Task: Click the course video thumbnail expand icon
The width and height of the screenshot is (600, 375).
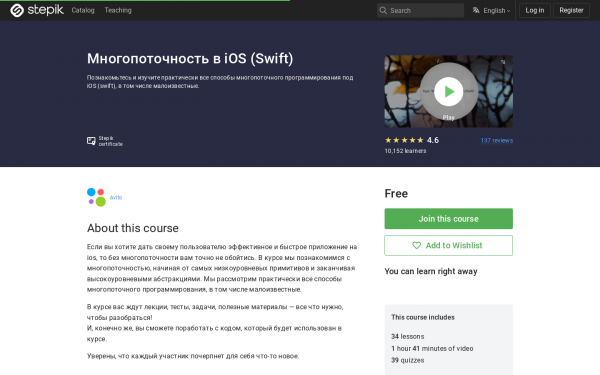Action: pyautogui.click(x=504, y=62)
